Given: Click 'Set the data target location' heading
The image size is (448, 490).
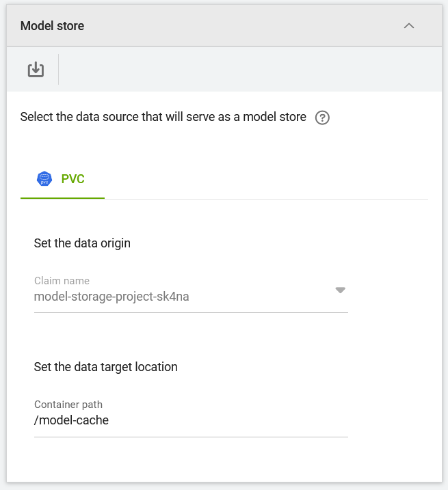Looking at the screenshot, I should [106, 367].
